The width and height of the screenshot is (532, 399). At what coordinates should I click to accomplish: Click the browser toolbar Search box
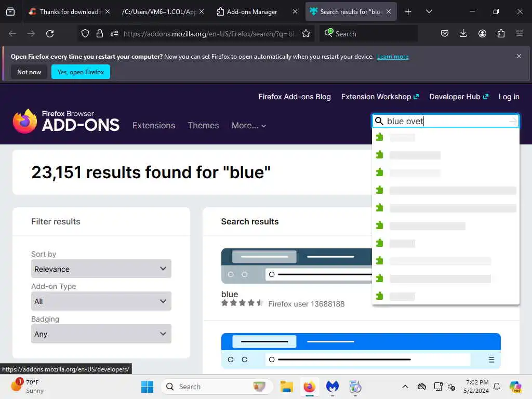coord(368,34)
